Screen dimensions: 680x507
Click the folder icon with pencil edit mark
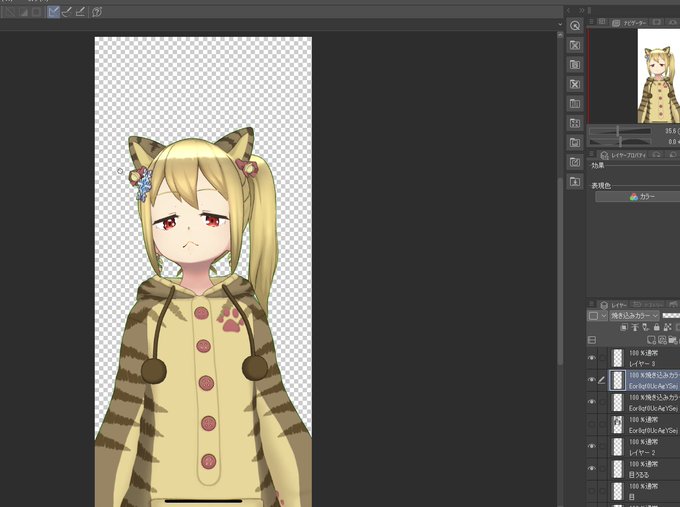point(575,162)
